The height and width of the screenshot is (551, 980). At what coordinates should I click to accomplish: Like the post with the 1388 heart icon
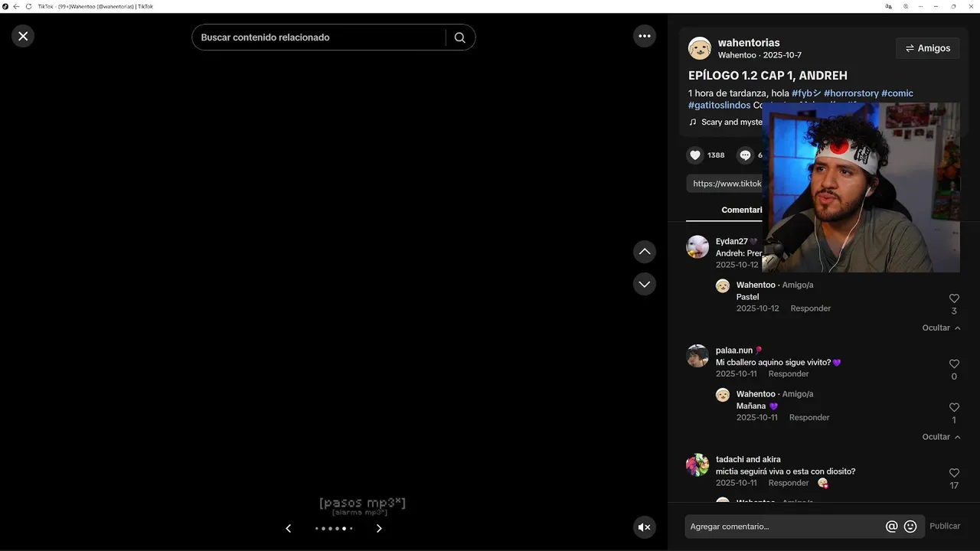[x=695, y=155]
